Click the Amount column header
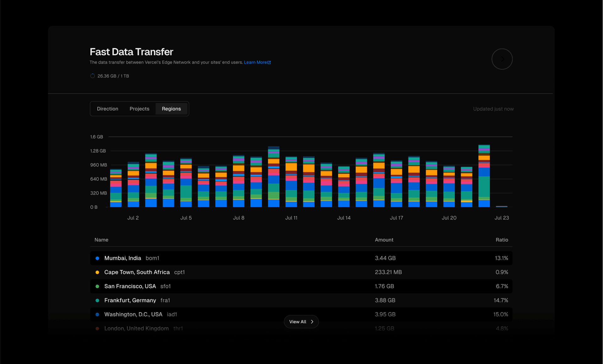The width and height of the screenshot is (603, 364). (x=384, y=240)
